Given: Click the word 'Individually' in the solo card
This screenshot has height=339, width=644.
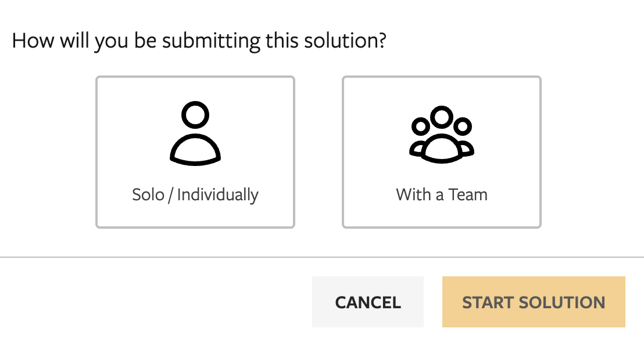Looking at the screenshot, I should click(218, 194).
